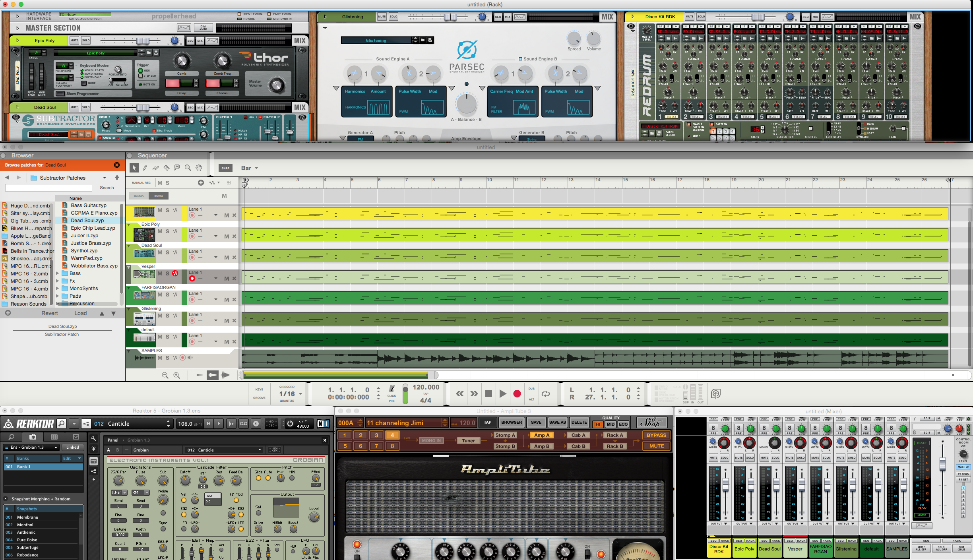Click the Reaktor search magnifier icon
This screenshot has width=973, height=560.
coord(62,424)
